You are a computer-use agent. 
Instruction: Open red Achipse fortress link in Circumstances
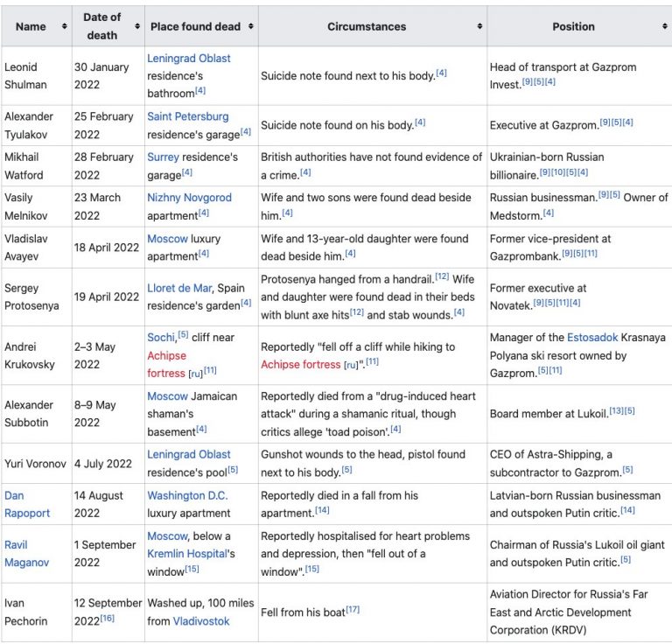[290, 364]
